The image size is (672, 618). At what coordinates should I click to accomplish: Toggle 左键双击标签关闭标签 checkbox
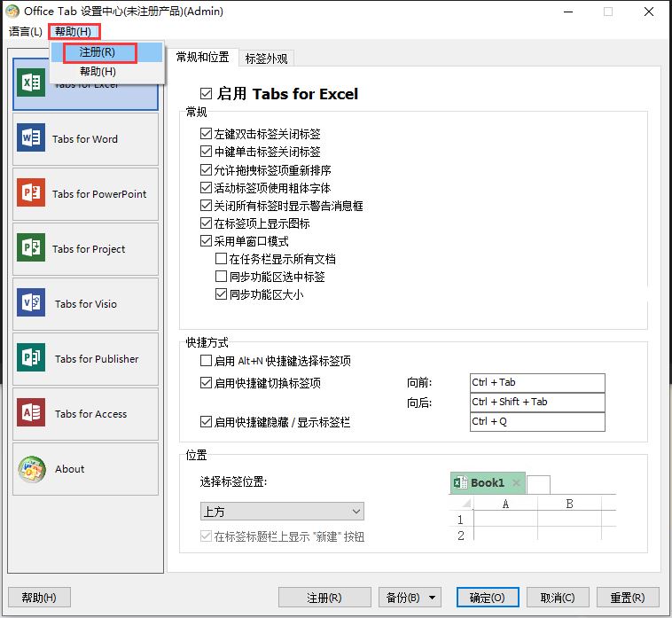pyautogui.click(x=207, y=134)
